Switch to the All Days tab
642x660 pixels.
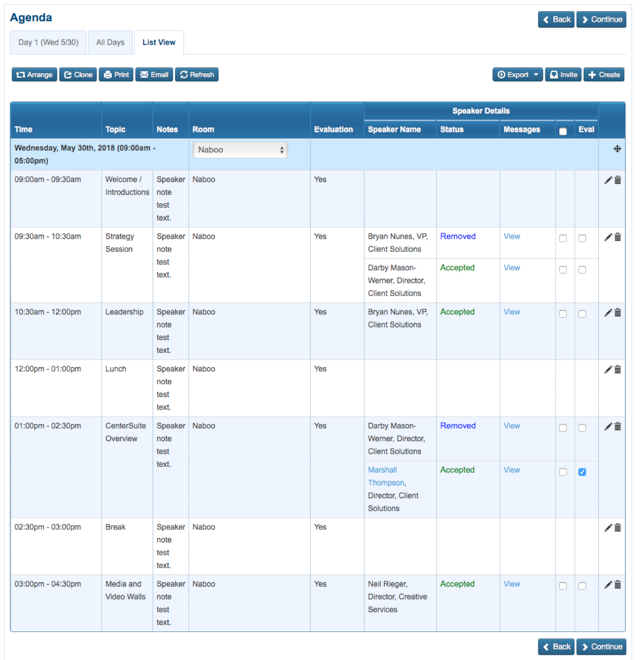point(110,43)
